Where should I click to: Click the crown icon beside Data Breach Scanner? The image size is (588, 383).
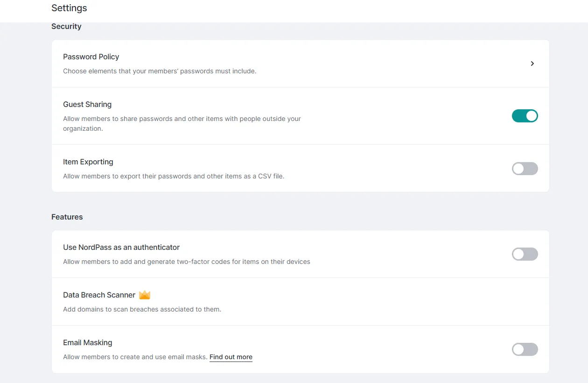pyautogui.click(x=145, y=295)
